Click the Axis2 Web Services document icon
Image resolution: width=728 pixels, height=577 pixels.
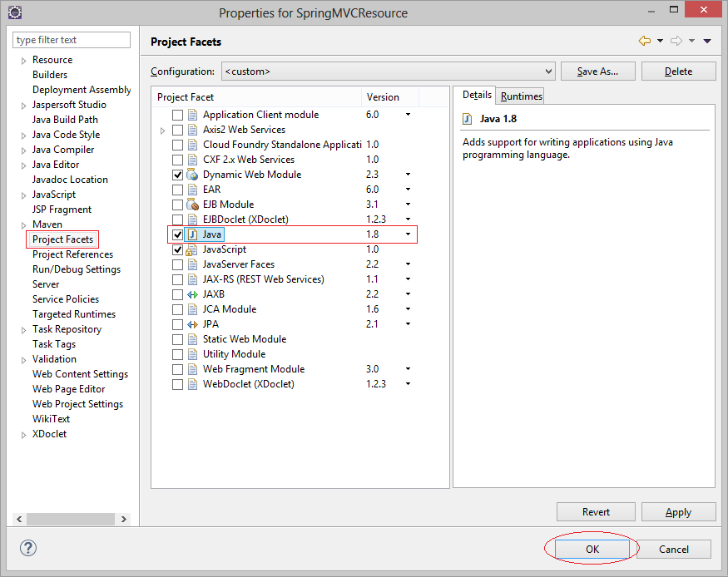click(192, 130)
